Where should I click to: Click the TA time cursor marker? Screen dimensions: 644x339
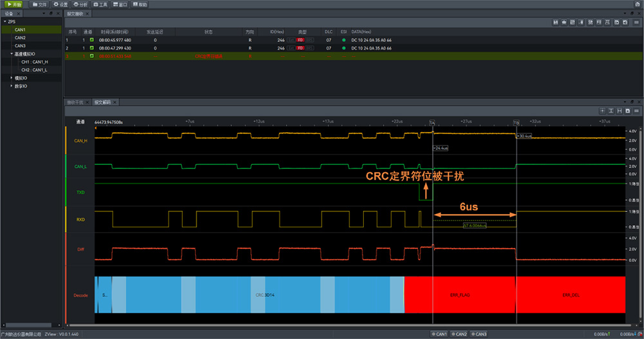click(431, 122)
